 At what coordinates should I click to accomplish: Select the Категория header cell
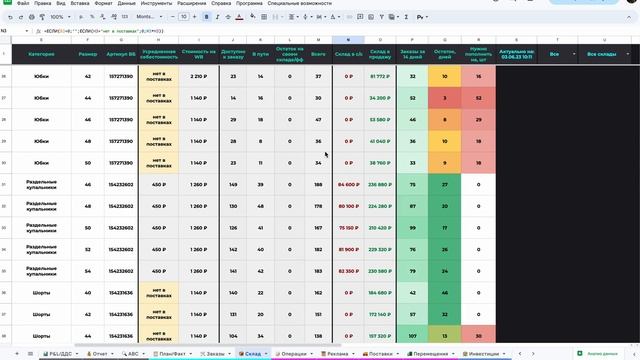point(41,54)
